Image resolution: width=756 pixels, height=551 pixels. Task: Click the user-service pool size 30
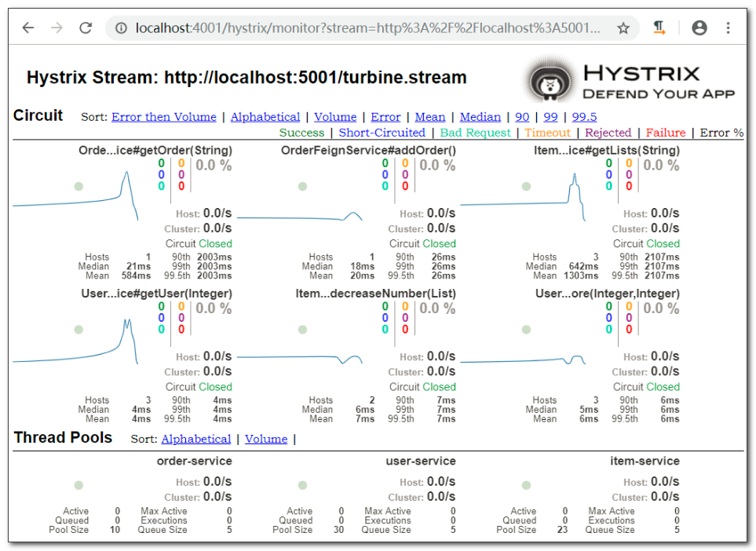click(x=338, y=530)
